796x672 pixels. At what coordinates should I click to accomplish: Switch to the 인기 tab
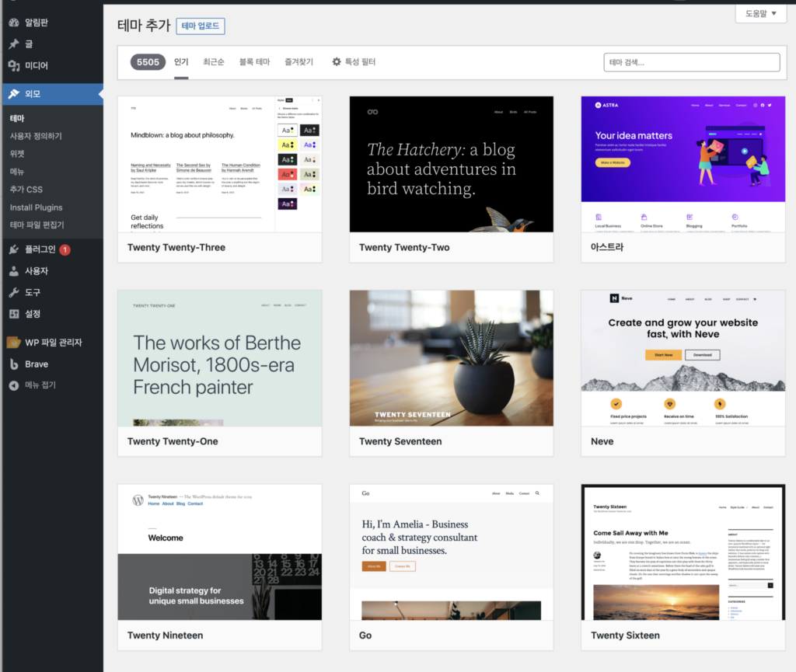(181, 62)
